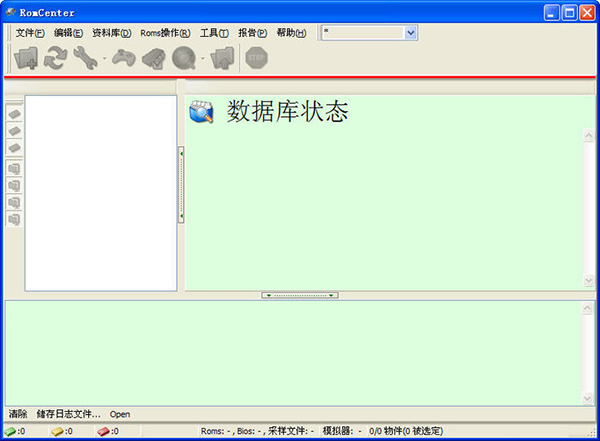600x441 pixels.
Task: Click the down arrow of the log panel scrollbar
Action: [588, 399]
